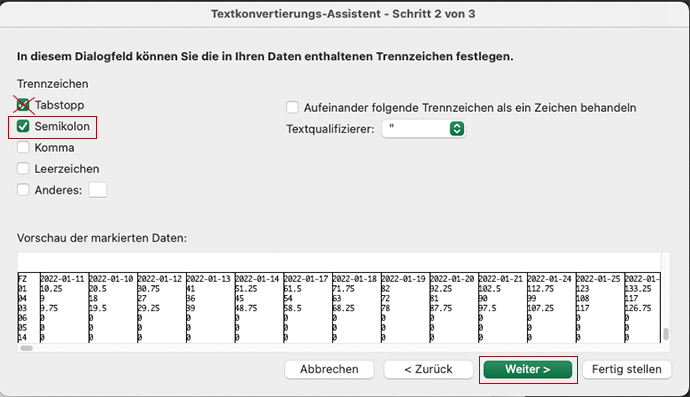
Task: Click the preview horizontal scrollbar handle
Action: click(27, 348)
